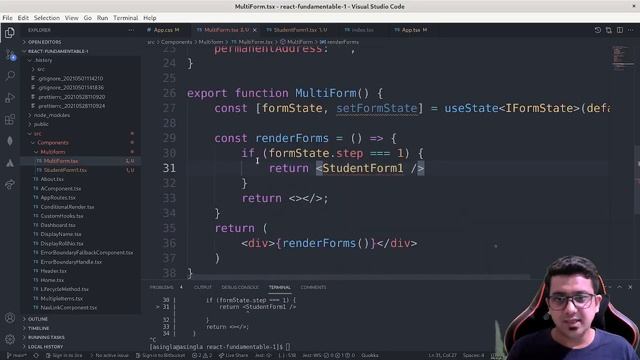
Task: Switch to the App.tsx editor tab
Action: click(411, 30)
